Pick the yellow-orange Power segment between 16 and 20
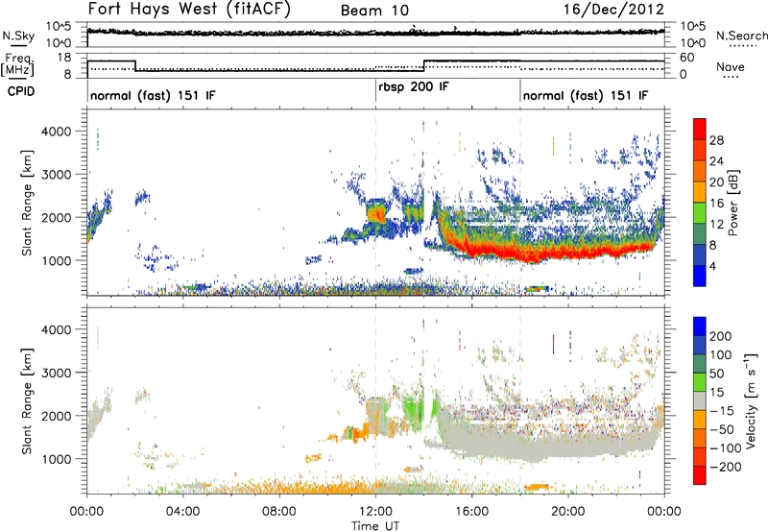 point(700,192)
